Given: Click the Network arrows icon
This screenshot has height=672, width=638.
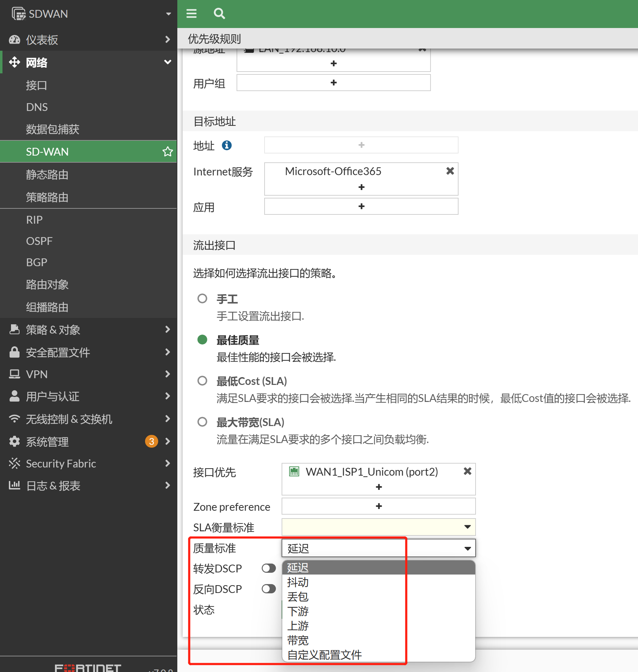Looking at the screenshot, I should point(15,62).
